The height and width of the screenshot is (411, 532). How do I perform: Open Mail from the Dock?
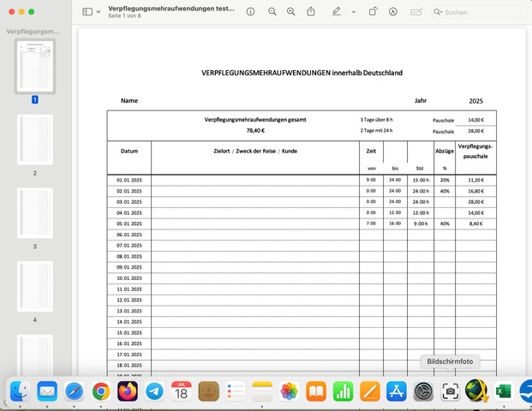[47, 391]
